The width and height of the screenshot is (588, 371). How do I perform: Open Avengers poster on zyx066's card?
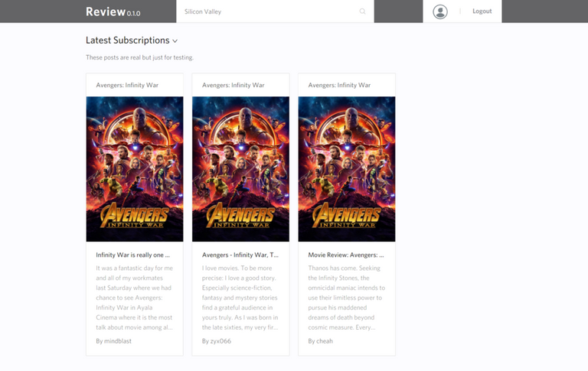pyautogui.click(x=240, y=168)
